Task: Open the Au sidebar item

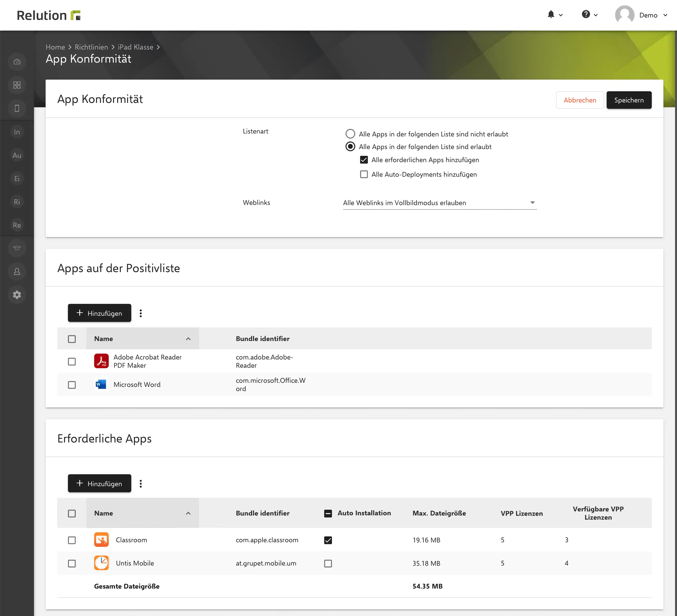Action: (x=17, y=155)
